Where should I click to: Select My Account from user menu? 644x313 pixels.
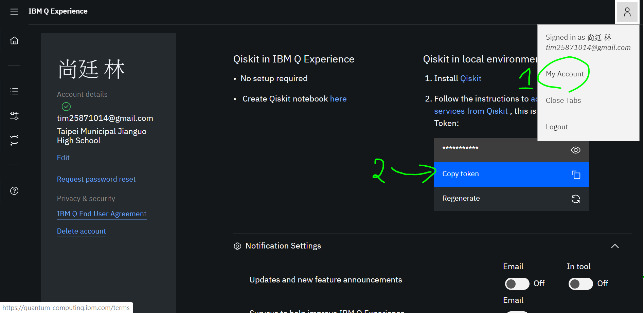click(x=565, y=74)
